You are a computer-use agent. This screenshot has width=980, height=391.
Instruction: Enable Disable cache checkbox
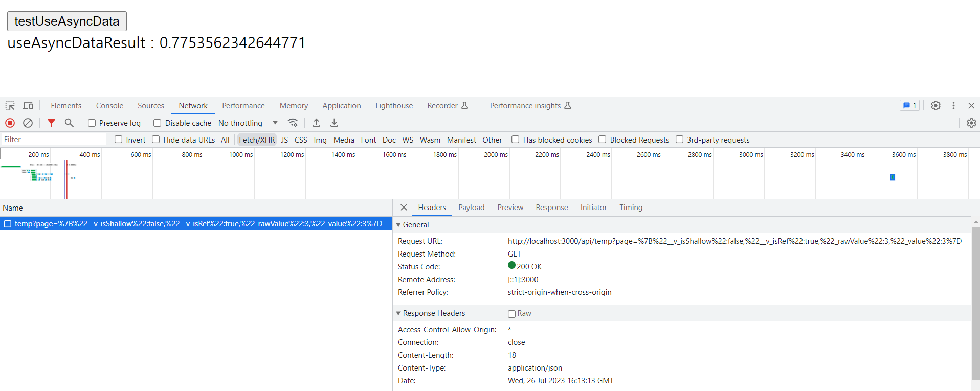click(x=158, y=123)
